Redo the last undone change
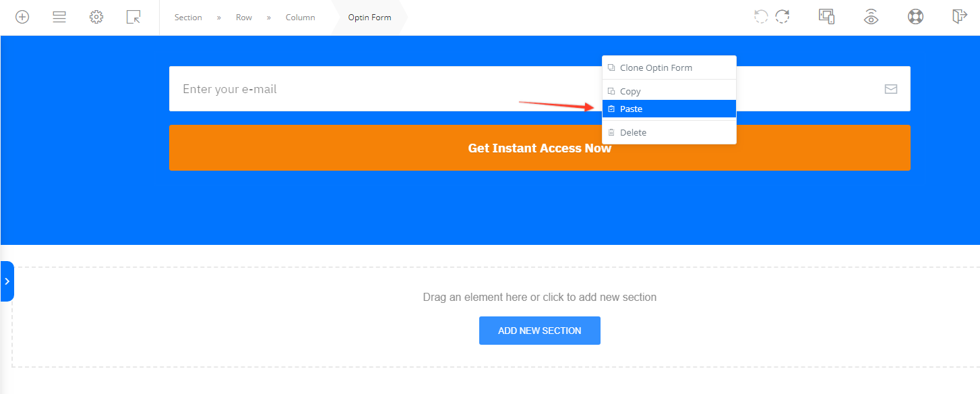This screenshot has height=394, width=980. point(783,16)
